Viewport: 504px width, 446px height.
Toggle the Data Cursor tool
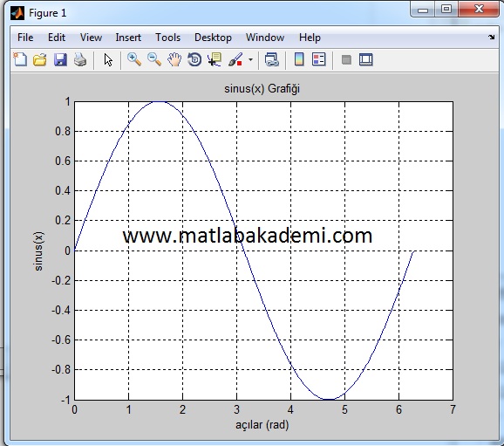pos(215,60)
